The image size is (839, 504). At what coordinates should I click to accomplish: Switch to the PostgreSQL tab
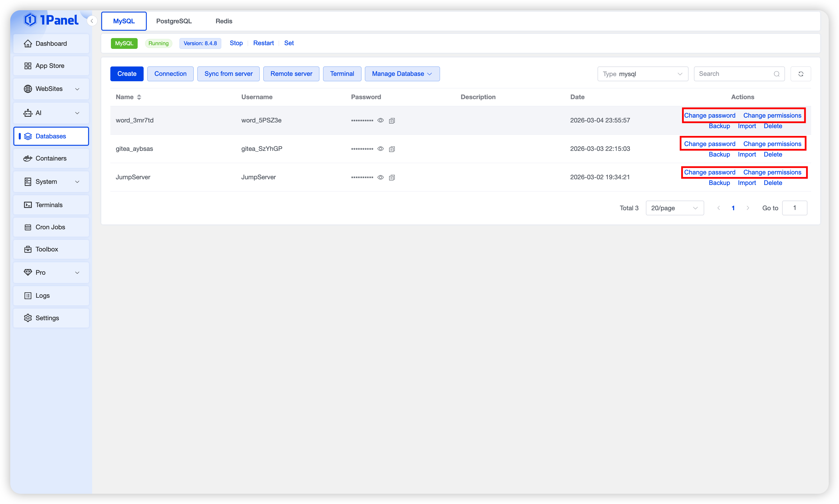[174, 21]
